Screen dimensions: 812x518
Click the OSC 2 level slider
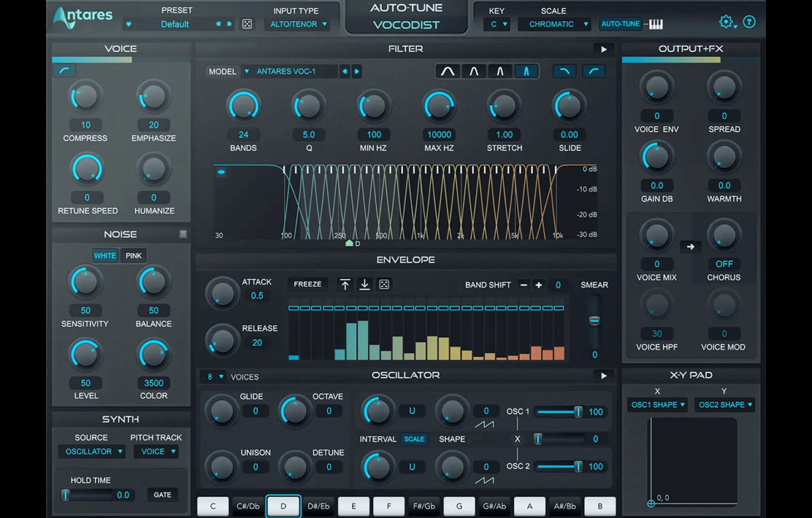pos(559,467)
